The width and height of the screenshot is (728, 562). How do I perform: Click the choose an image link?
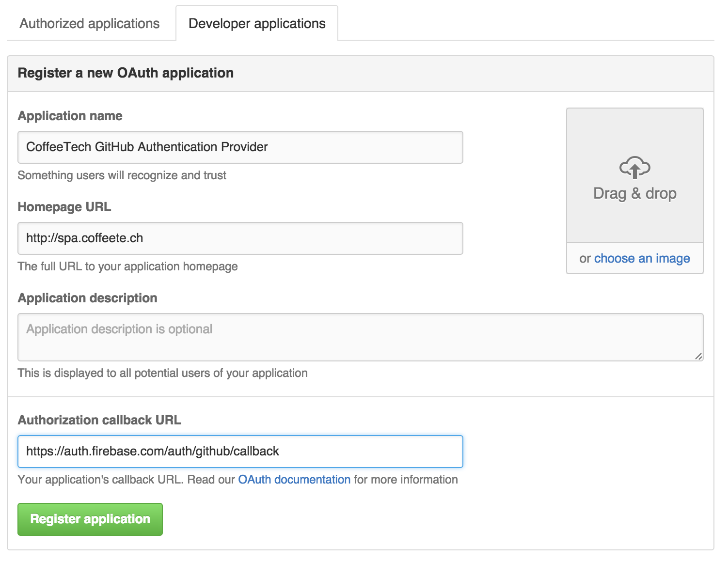[642, 259]
